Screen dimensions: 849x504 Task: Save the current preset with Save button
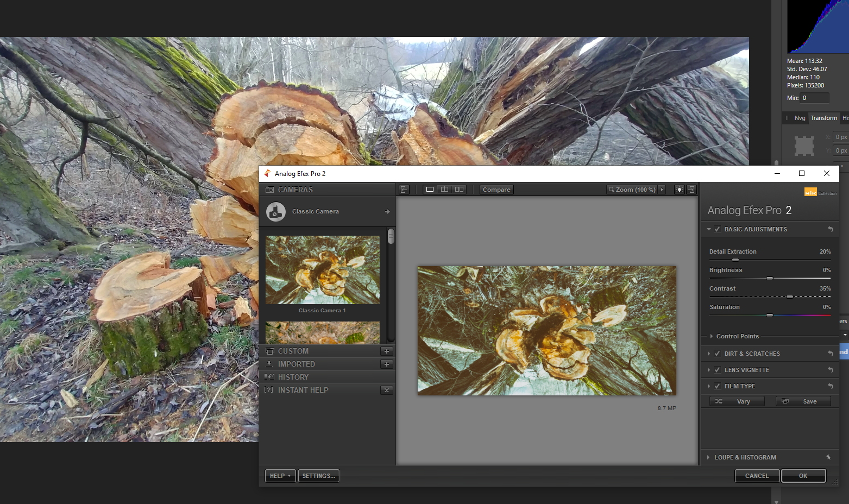click(803, 401)
